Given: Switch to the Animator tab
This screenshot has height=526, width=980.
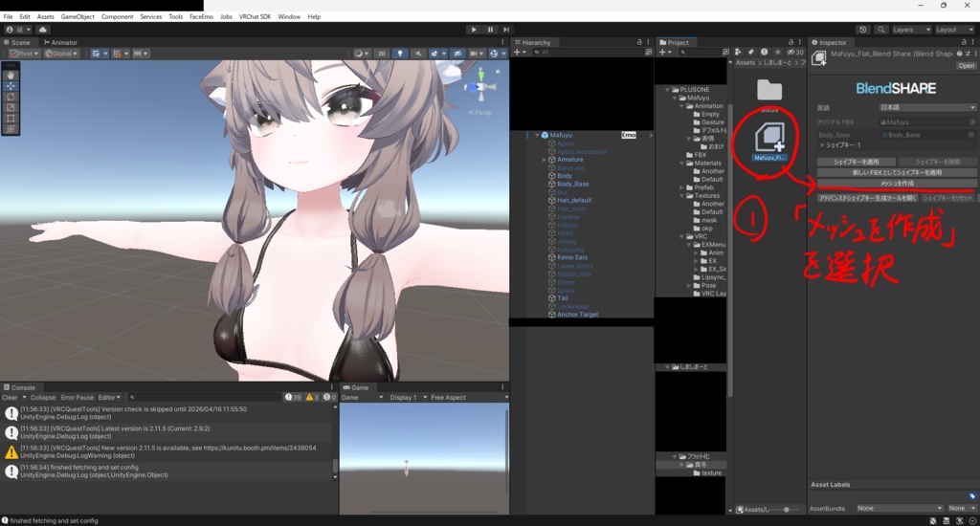Looking at the screenshot, I should point(60,42).
